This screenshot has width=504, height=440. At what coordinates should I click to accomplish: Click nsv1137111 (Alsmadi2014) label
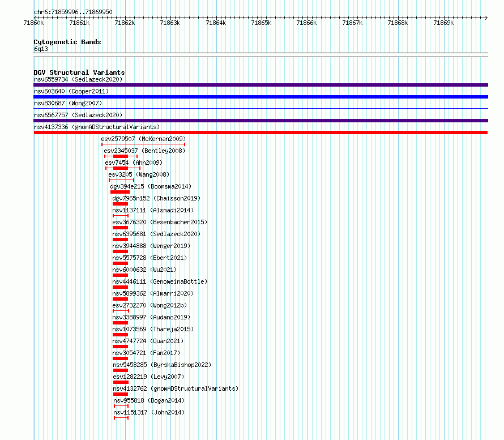153,210
